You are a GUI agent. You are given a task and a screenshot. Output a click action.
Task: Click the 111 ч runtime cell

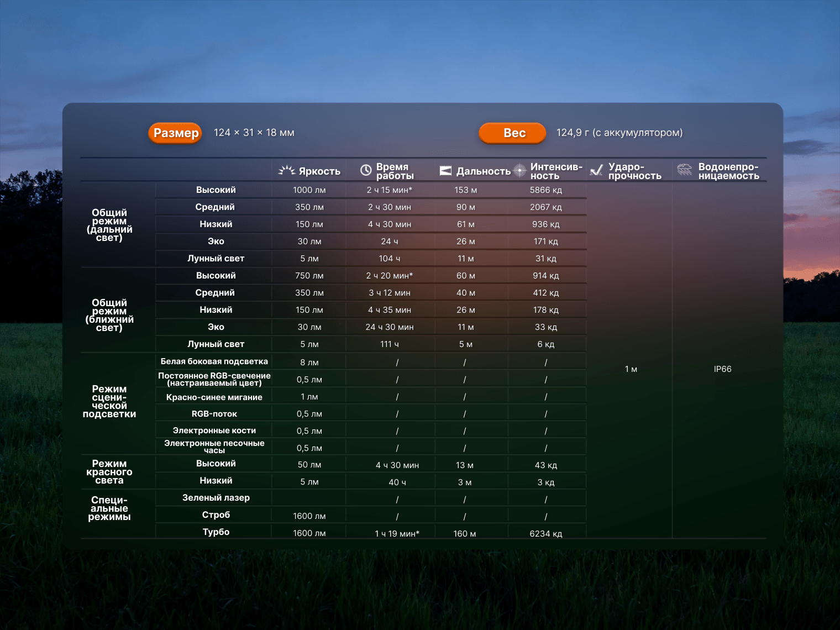coord(390,344)
